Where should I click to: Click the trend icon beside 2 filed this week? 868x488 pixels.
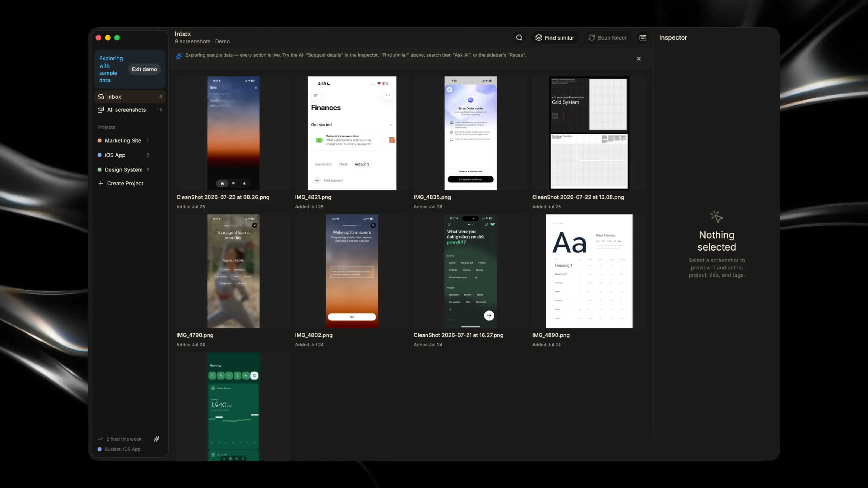[100, 439]
